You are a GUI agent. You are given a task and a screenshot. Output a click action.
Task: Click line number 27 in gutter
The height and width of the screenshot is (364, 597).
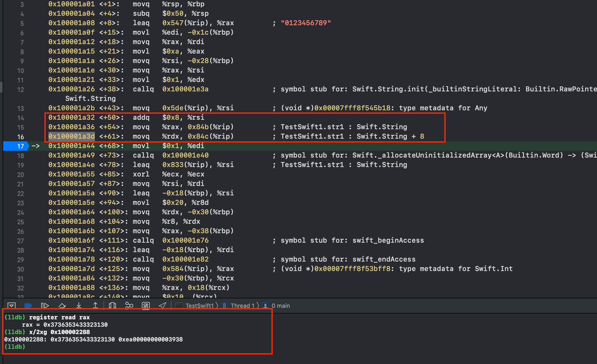coord(20,241)
